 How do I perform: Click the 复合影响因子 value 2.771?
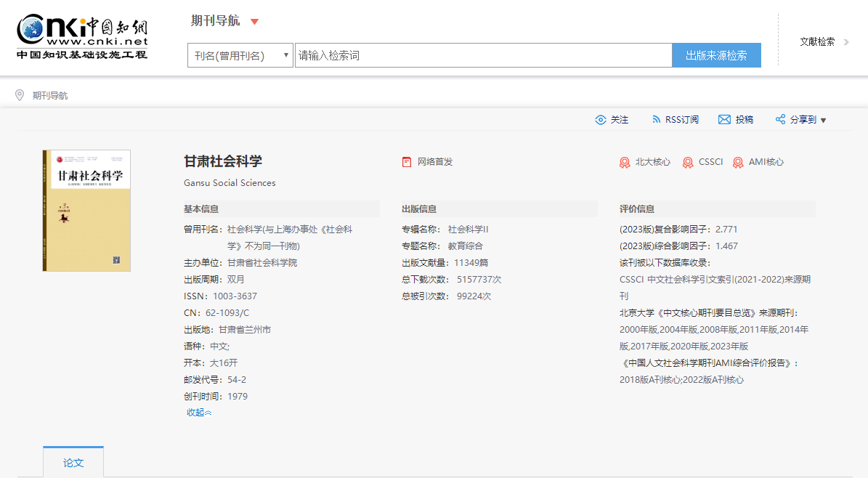click(726, 230)
